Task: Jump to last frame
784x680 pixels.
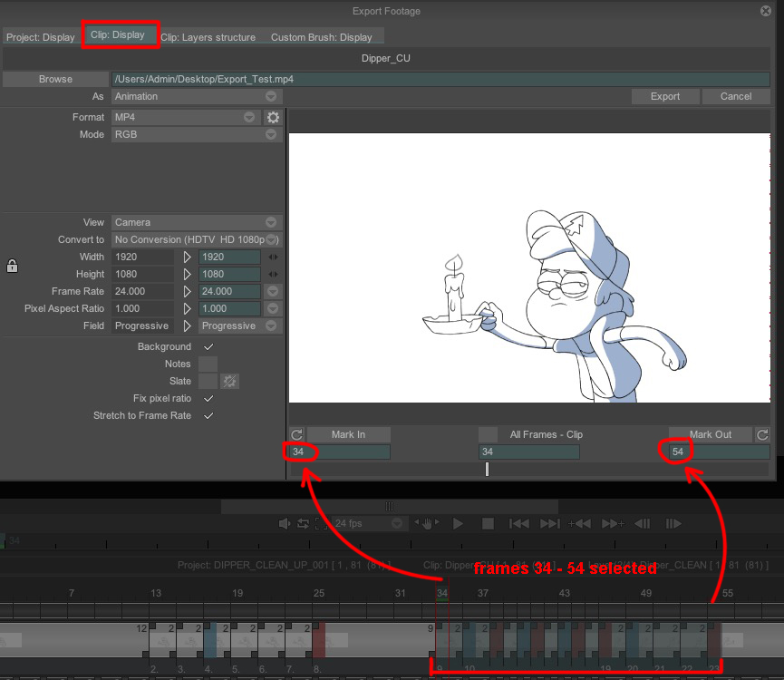Action: coord(550,523)
